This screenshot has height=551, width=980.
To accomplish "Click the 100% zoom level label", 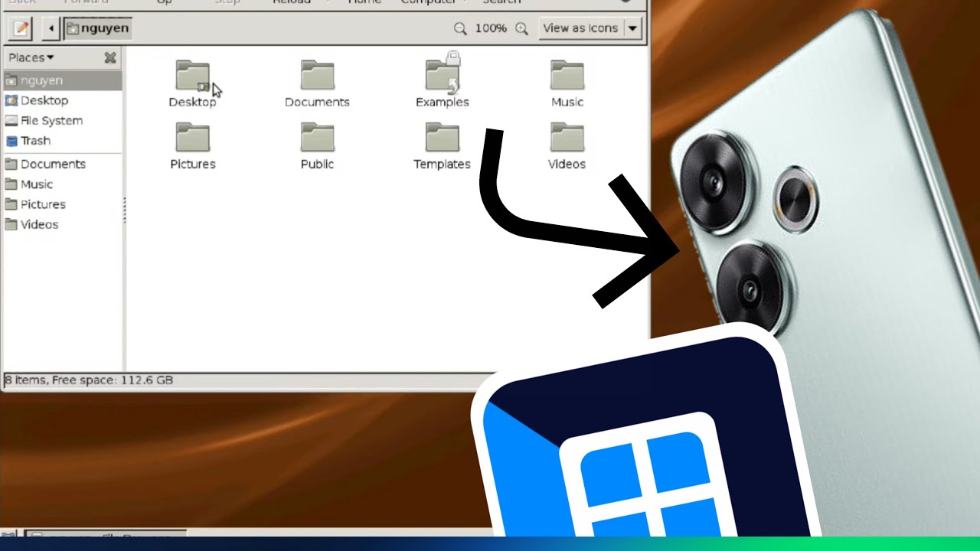I will tap(491, 28).
